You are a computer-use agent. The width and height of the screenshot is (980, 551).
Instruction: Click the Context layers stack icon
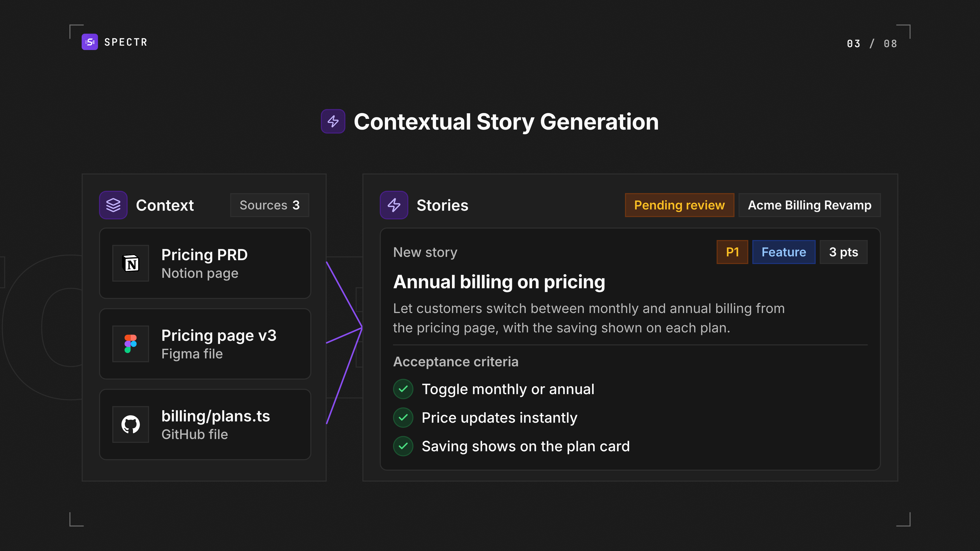click(113, 205)
